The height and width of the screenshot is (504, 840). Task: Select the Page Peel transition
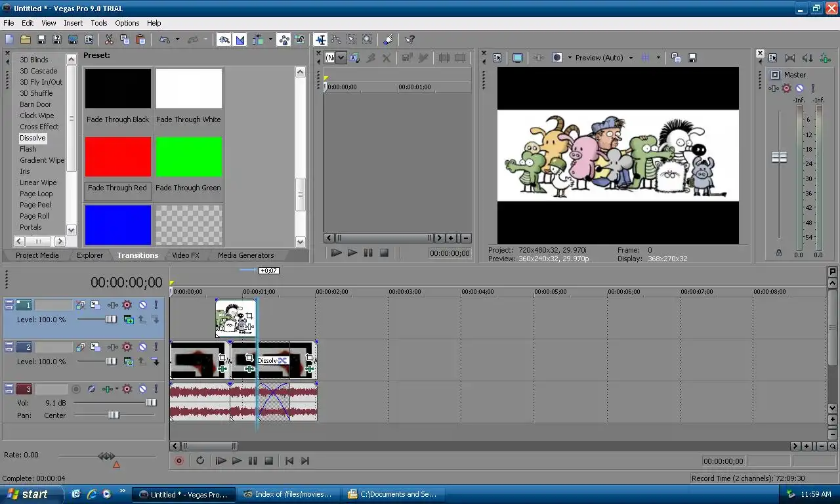pyautogui.click(x=35, y=205)
